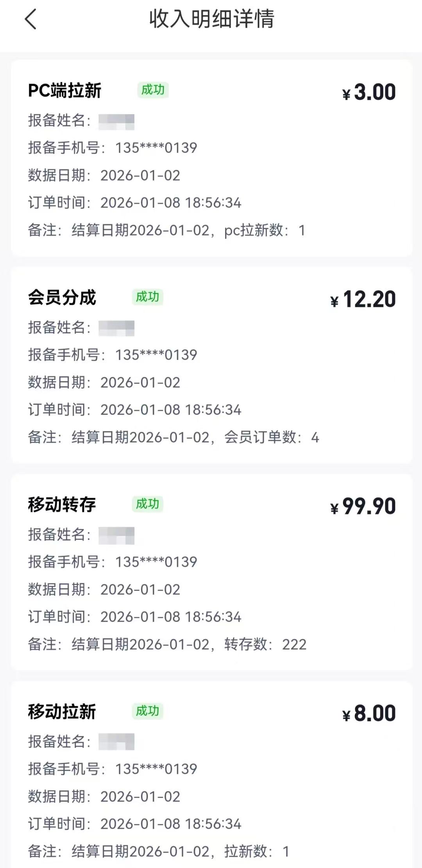Click the phone number in 移动转存 card
422x868 pixels.
(156, 562)
